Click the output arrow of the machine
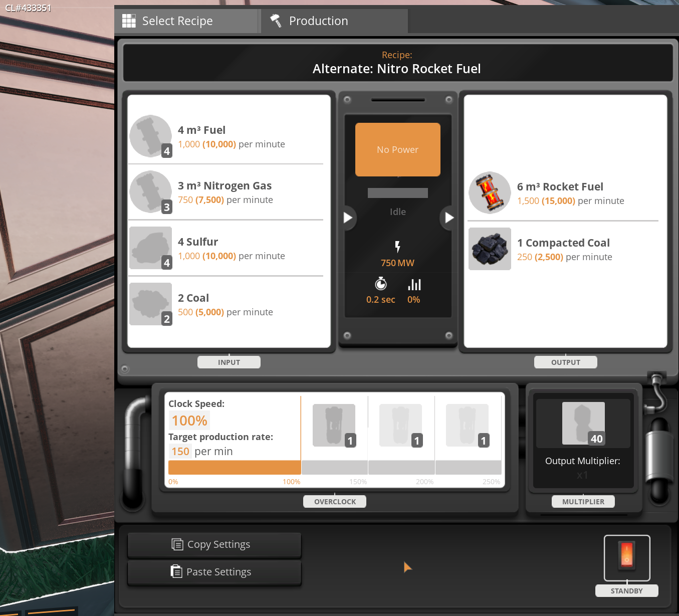The width and height of the screenshot is (679, 616). pyautogui.click(x=448, y=218)
